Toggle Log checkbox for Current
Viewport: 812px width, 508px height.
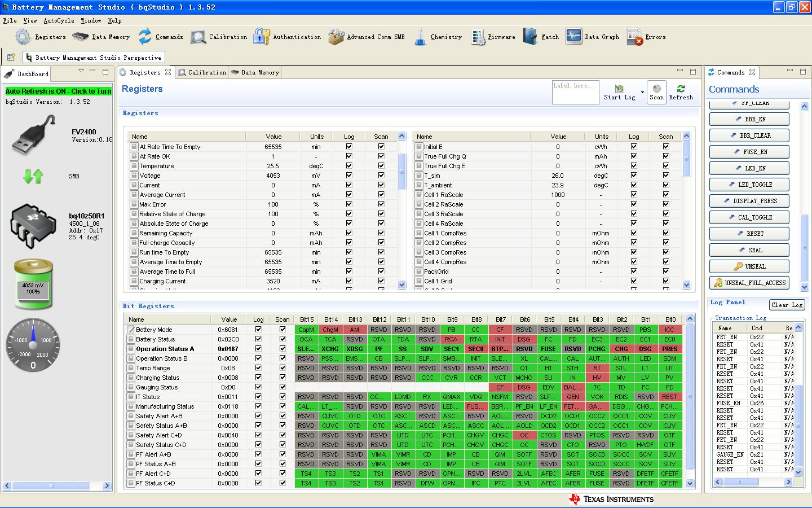pyautogui.click(x=349, y=185)
